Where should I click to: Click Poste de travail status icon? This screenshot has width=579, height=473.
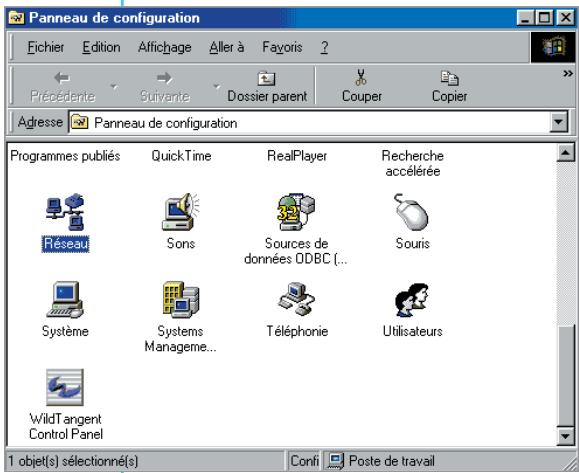[x=336, y=461]
